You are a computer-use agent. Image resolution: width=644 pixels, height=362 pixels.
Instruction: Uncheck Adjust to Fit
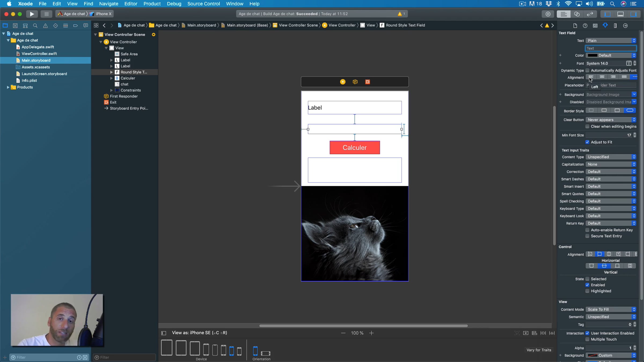click(587, 142)
